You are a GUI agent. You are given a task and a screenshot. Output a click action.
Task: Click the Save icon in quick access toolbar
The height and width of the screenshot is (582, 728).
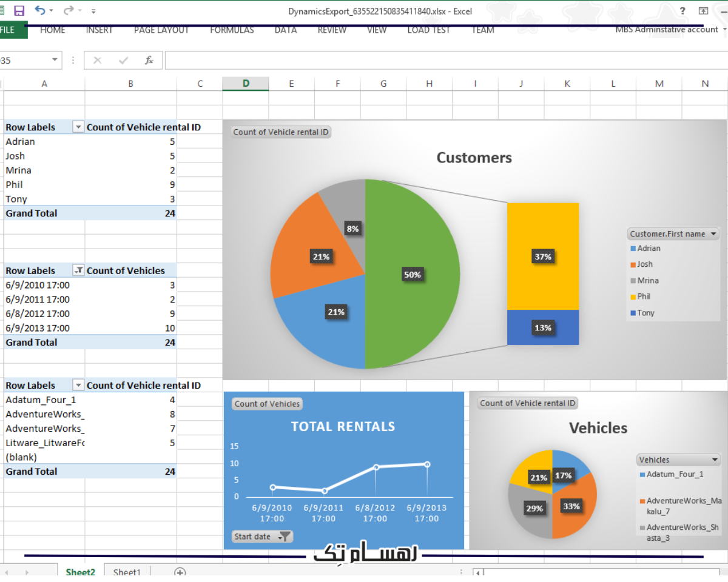19,10
